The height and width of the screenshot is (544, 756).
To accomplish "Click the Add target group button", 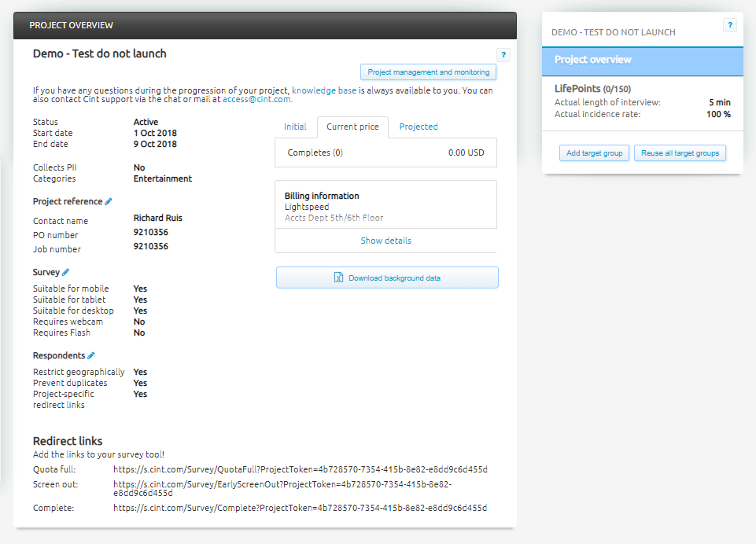I will (593, 153).
